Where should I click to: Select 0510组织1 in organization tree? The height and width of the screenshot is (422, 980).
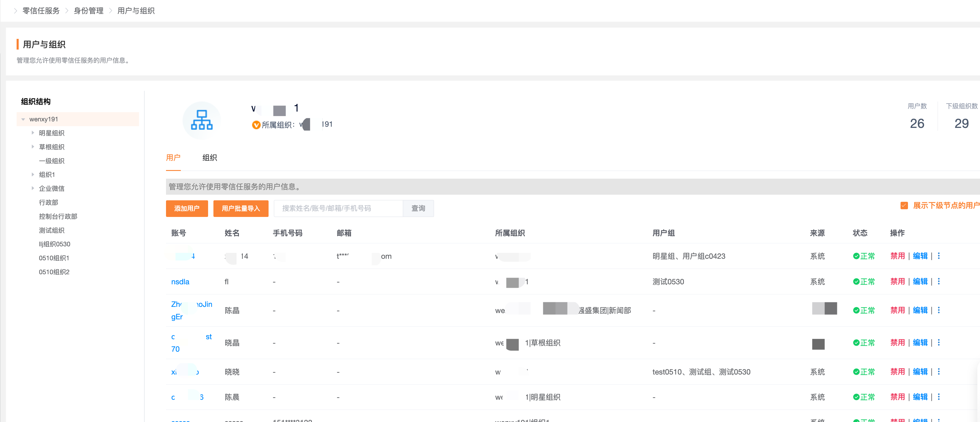click(54, 258)
